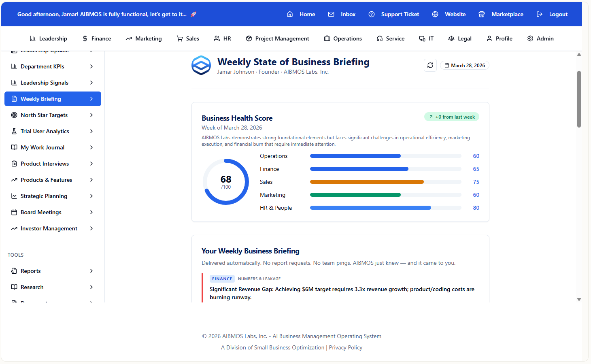
Task: Click the 68/100 health score gauge
Action: point(226,182)
